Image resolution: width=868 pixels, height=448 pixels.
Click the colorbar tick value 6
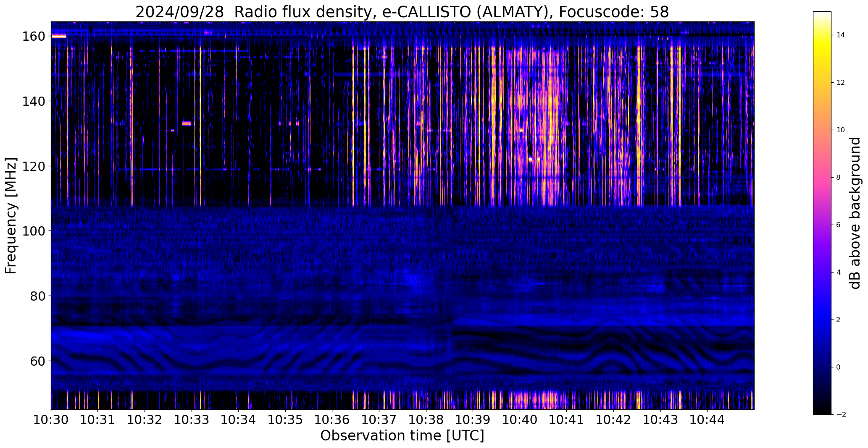click(838, 225)
